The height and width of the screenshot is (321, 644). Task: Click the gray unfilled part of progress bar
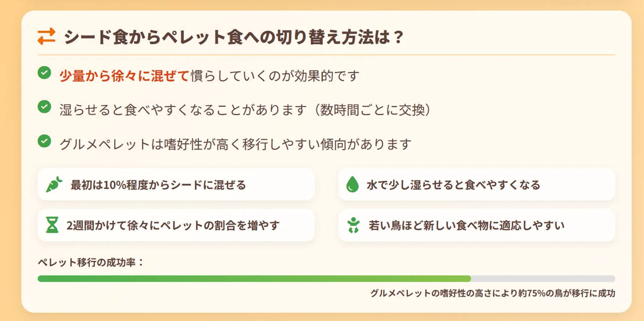pos(543,279)
